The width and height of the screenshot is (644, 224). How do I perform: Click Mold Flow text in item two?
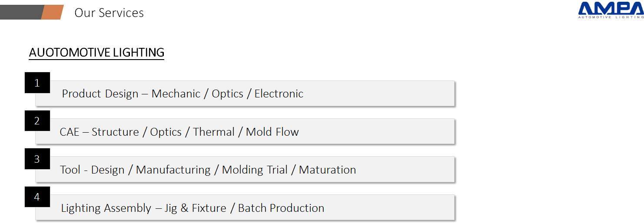(x=272, y=132)
